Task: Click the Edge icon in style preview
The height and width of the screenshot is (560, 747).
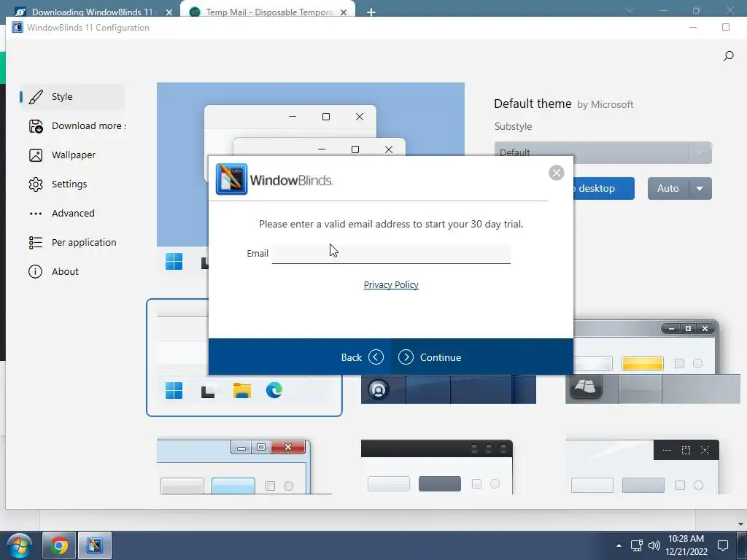Action: click(x=274, y=391)
